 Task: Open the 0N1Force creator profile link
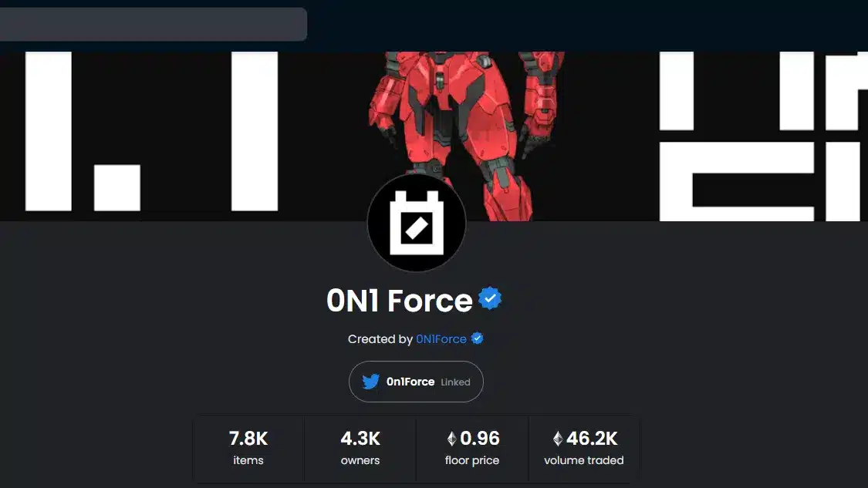pyautogui.click(x=441, y=339)
